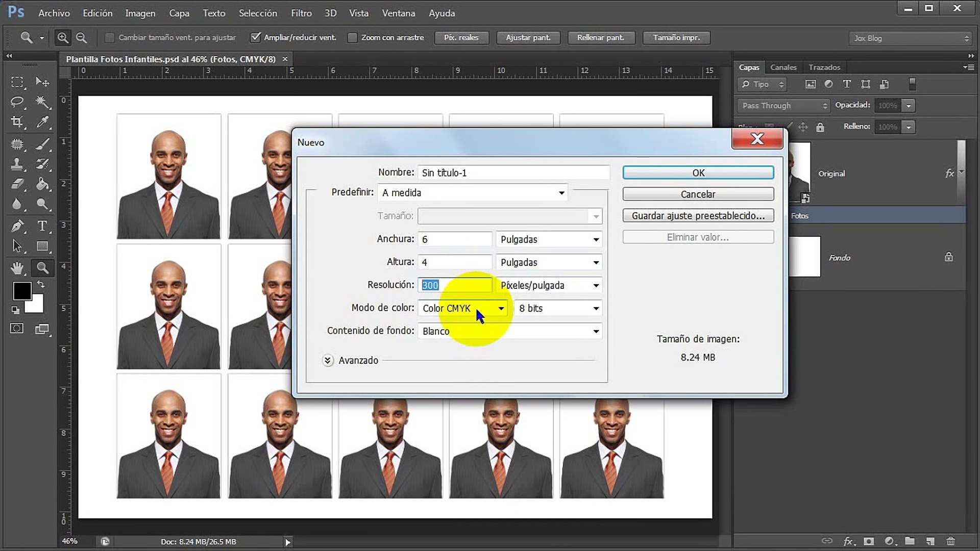Screen dimensions: 980x551
Task: Open the Filtro menu
Action: [301, 13]
